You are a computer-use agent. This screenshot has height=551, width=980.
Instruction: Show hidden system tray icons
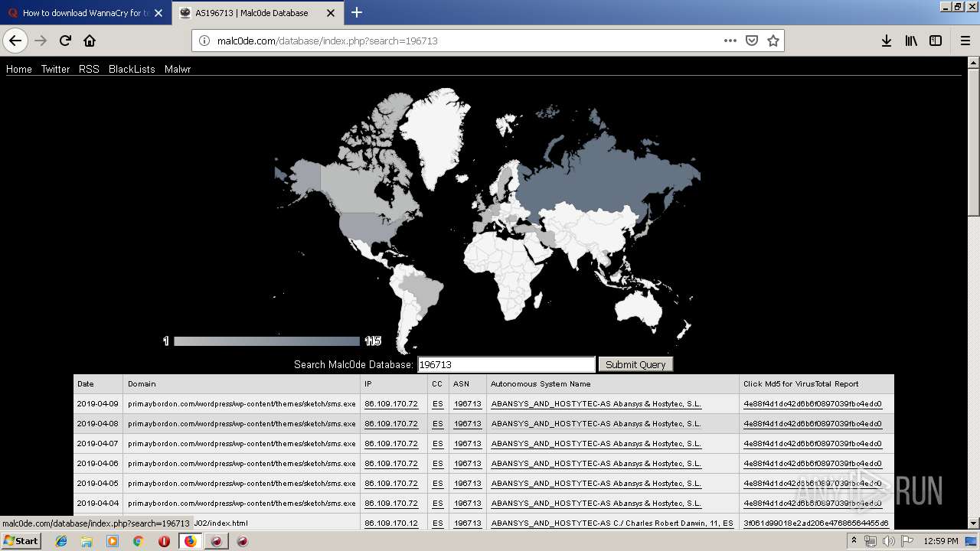854,541
